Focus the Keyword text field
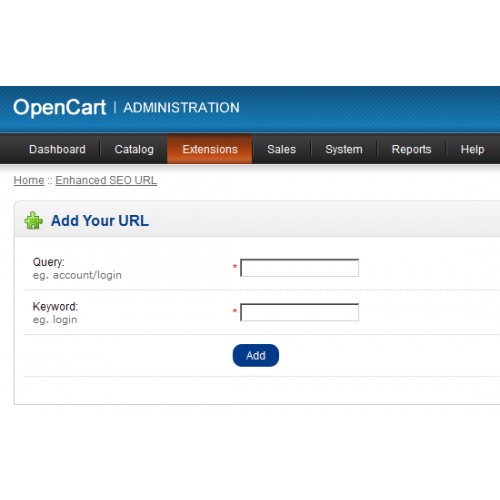Viewport: 500px width, 500px height. (299, 312)
